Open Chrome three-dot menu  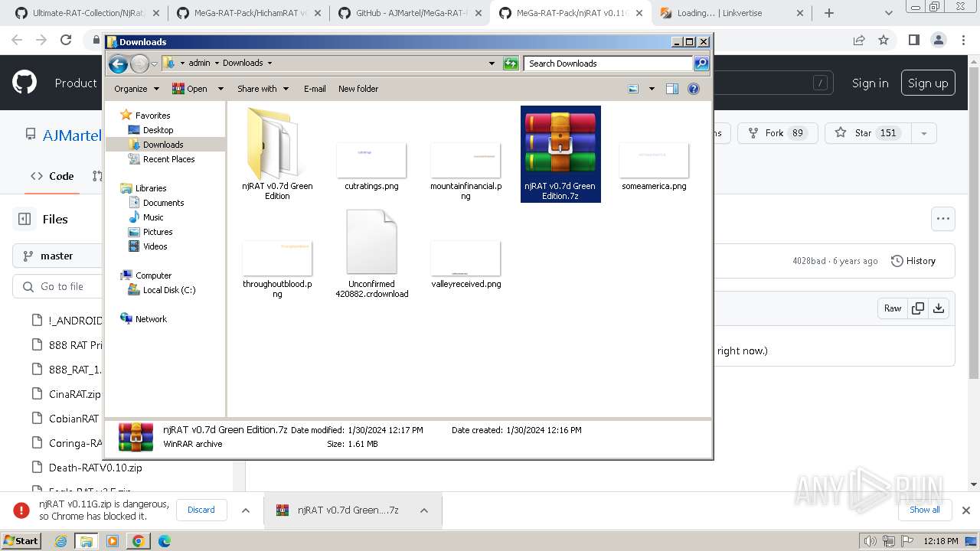coord(962,40)
